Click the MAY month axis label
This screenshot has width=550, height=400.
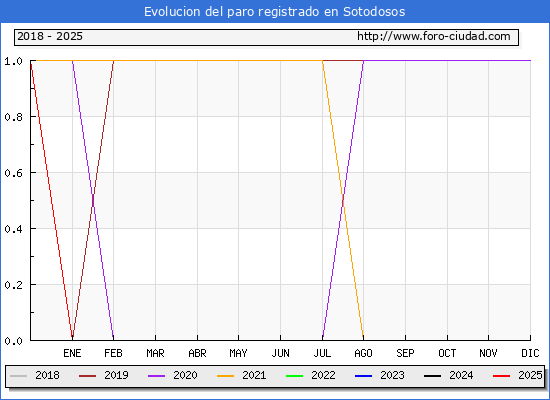point(239,353)
